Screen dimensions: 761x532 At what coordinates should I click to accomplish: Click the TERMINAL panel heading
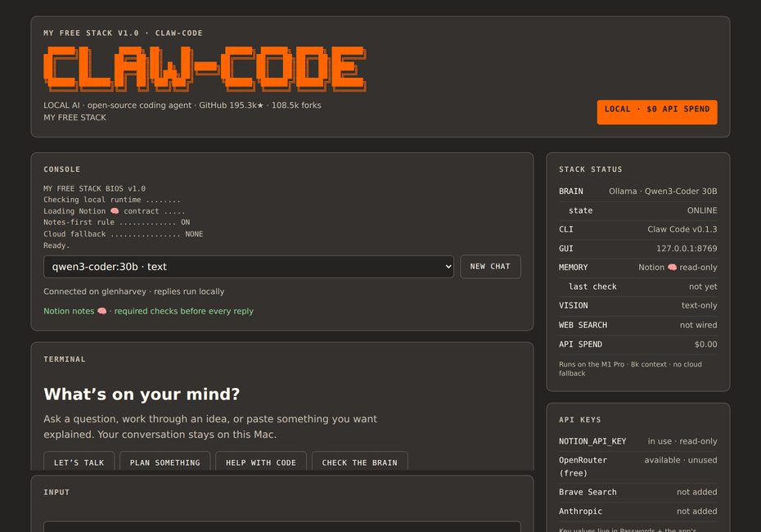tap(65, 359)
